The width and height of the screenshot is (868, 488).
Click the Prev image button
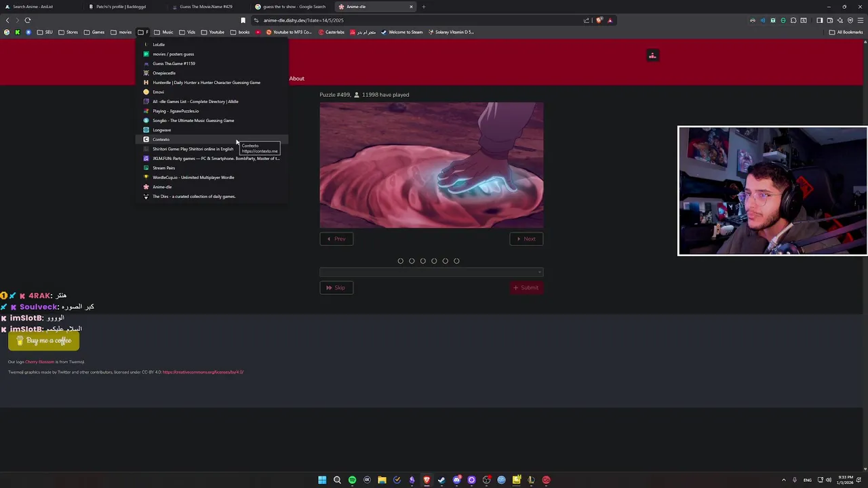pos(336,239)
